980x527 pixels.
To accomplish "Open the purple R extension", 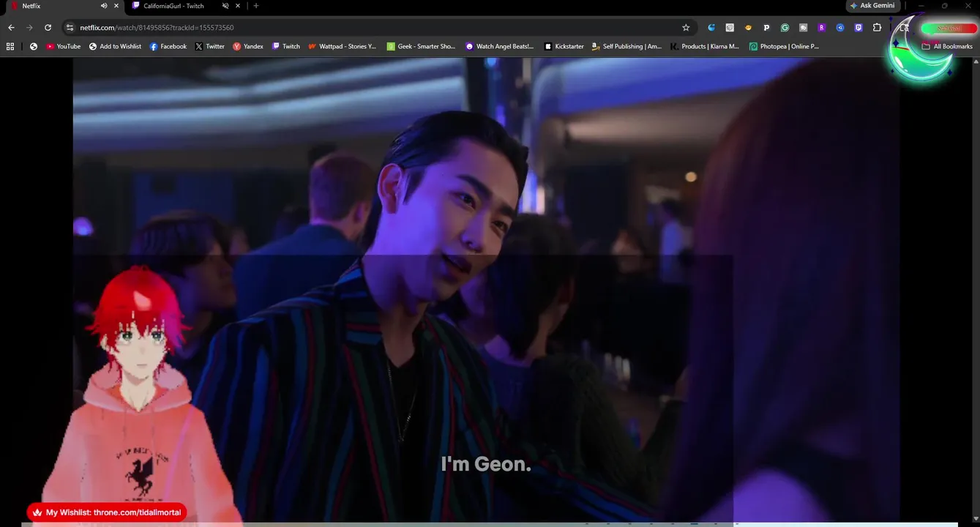I will point(821,28).
